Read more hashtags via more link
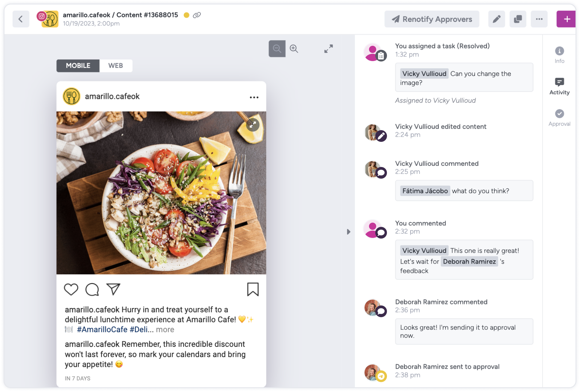 [165, 329]
